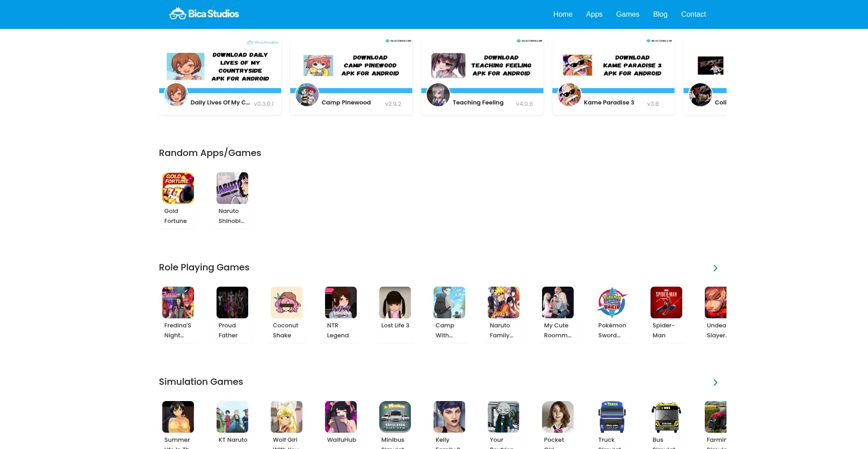The height and width of the screenshot is (449, 868).
Task: Open the Naruto Shinobi app icon
Action: (x=232, y=188)
